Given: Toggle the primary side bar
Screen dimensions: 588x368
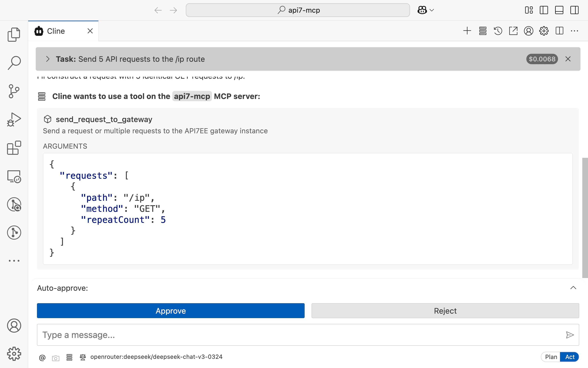Looking at the screenshot, I should click(544, 10).
